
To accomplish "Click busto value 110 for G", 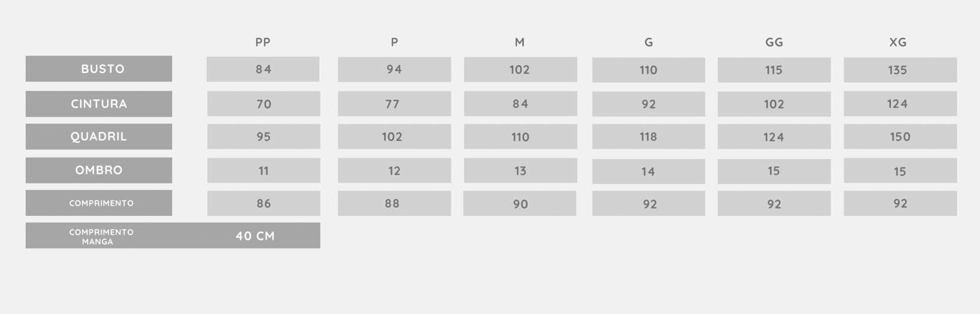I will click(649, 70).
